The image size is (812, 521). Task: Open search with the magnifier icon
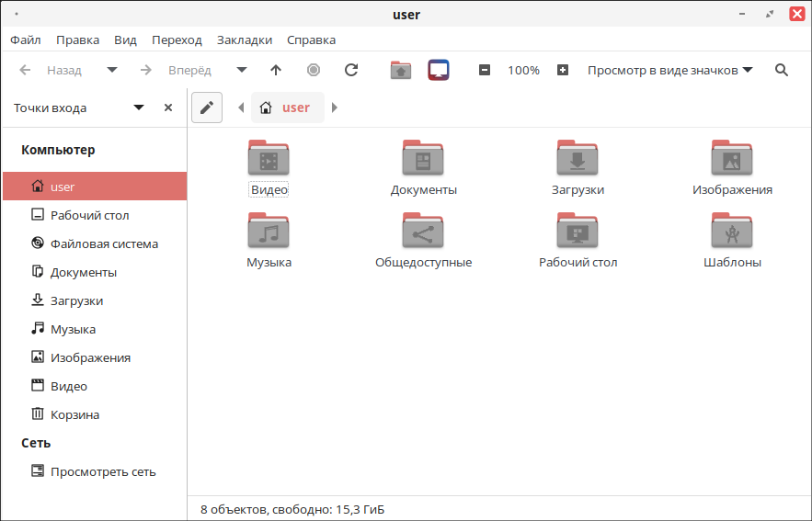(x=782, y=70)
